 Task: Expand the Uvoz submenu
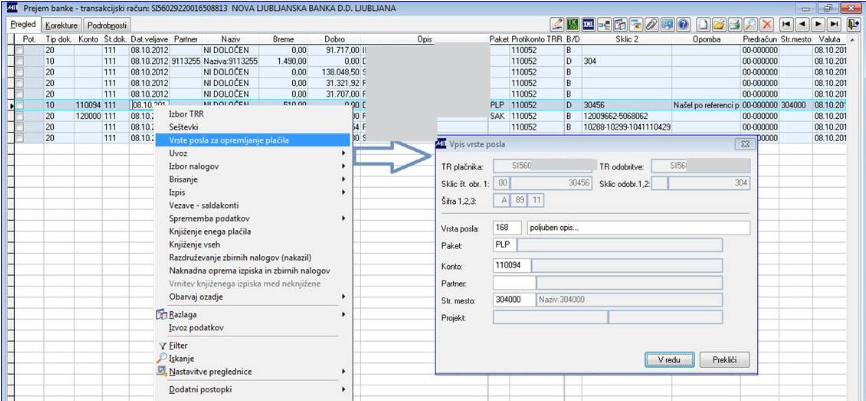click(252, 154)
